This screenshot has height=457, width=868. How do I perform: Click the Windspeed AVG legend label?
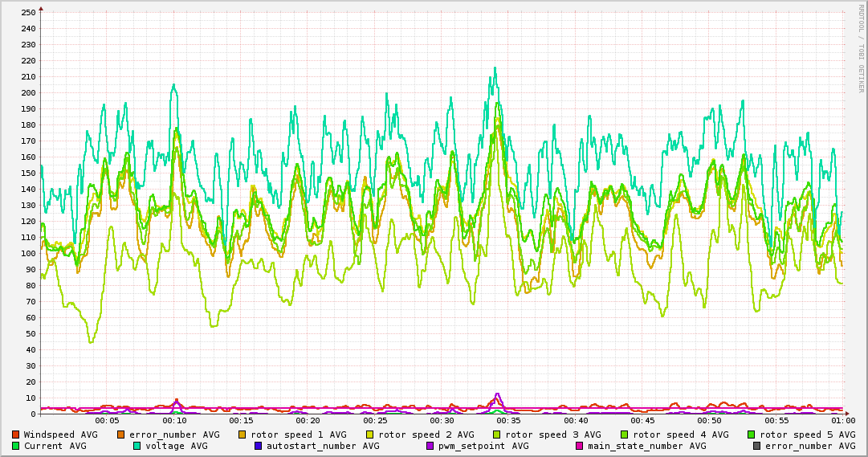[x=60, y=435]
